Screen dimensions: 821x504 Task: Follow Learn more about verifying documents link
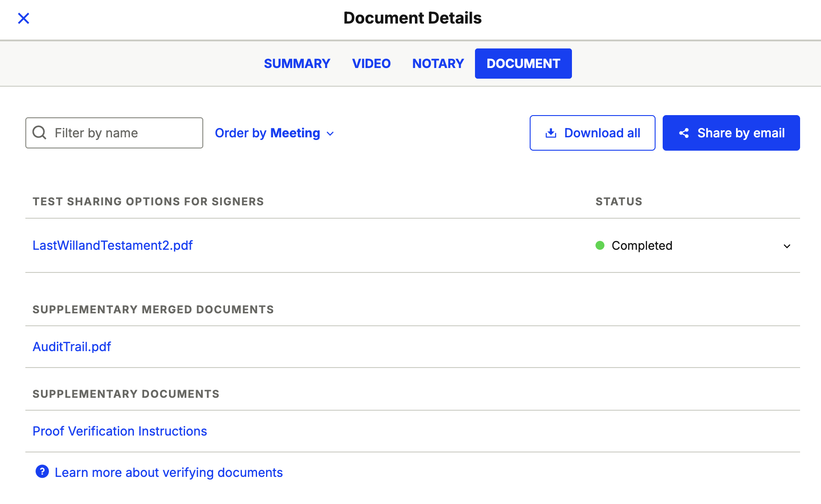tap(169, 472)
